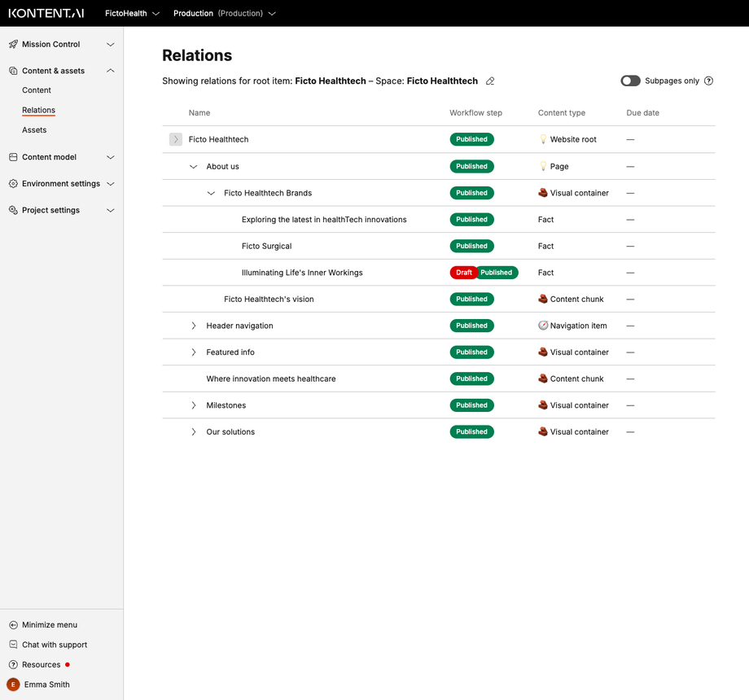Click the Project settings icon
The height and width of the screenshot is (700, 749).
tap(11, 210)
